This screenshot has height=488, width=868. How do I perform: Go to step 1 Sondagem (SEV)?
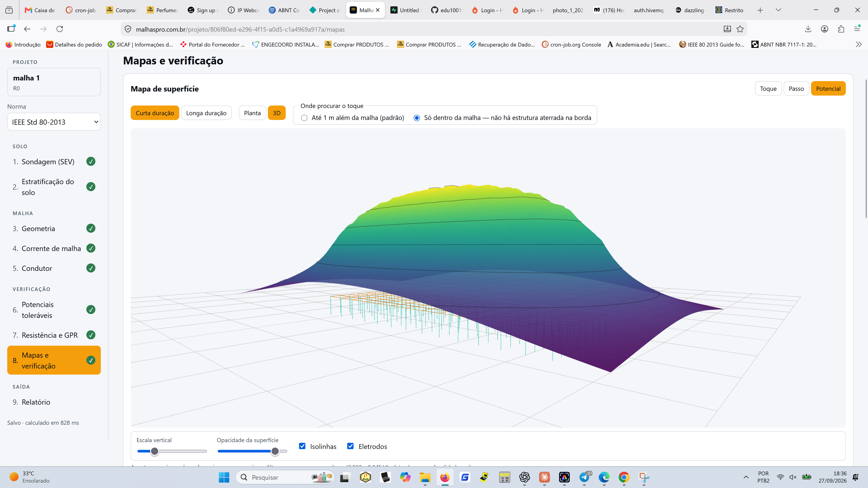pos(54,162)
